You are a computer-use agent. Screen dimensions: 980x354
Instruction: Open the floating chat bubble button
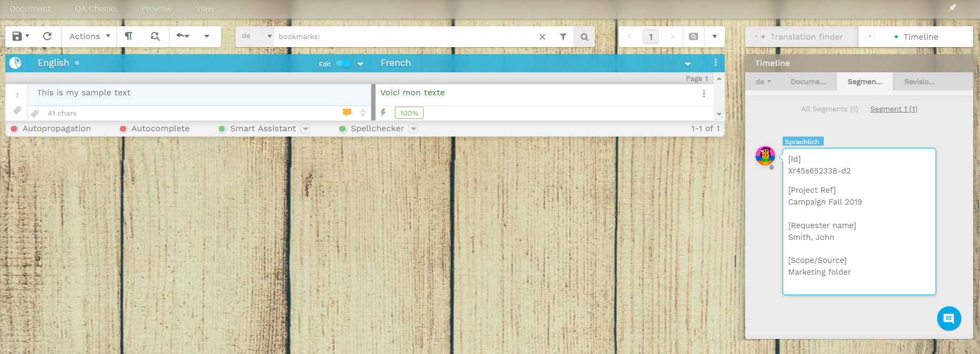point(948,319)
